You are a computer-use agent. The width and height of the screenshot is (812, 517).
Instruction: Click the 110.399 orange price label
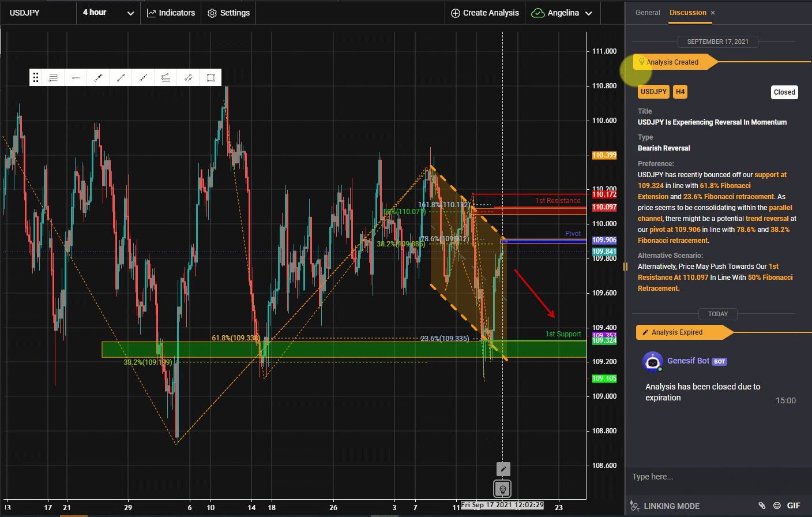click(604, 155)
